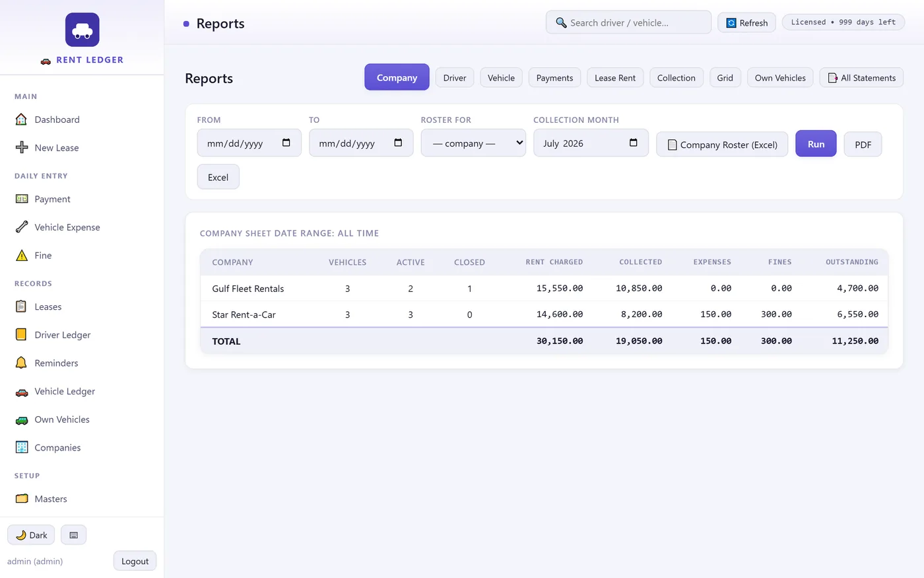Click the Fine warning triangle icon
This screenshot has width=924, height=578.
[22, 256]
